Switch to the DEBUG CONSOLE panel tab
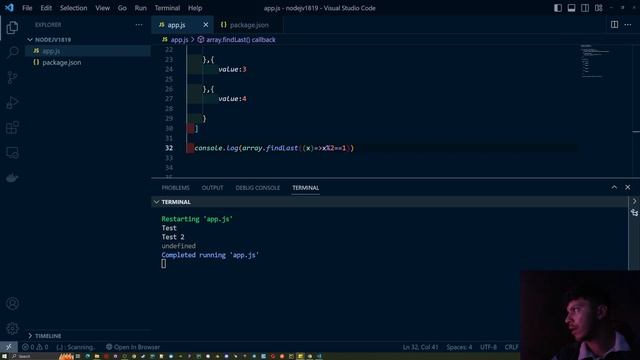This screenshot has width=640, height=360. coord(258,188)
